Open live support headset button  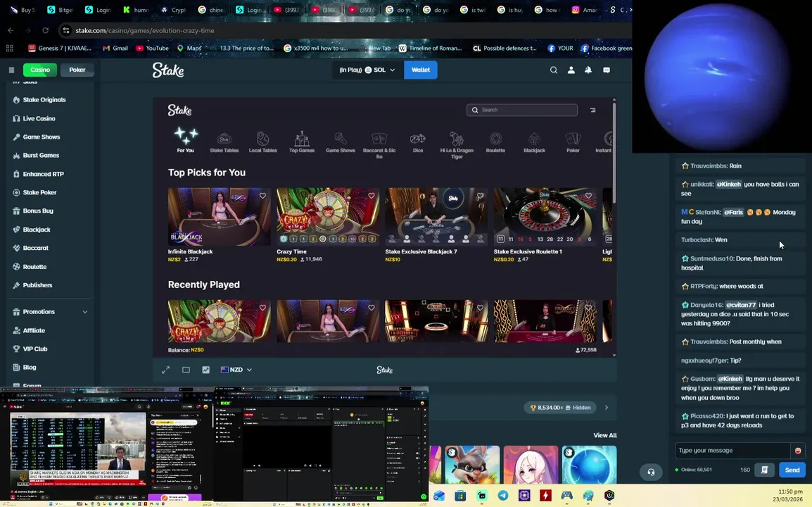pos(651,472)
